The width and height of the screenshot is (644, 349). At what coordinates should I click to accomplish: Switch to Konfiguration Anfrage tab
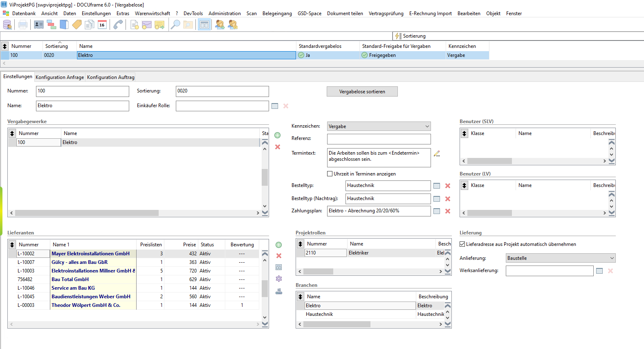pyautogui.click(x=60, y=77)
